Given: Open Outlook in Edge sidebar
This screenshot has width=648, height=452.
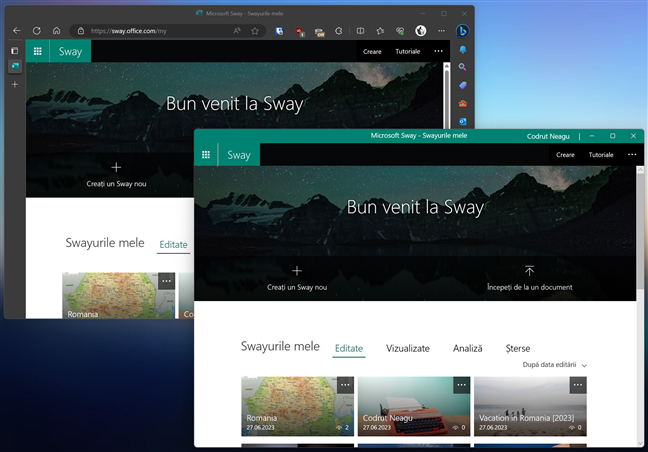Looking at the screenshot, I should pyautogui.click(x=462, y=121).
